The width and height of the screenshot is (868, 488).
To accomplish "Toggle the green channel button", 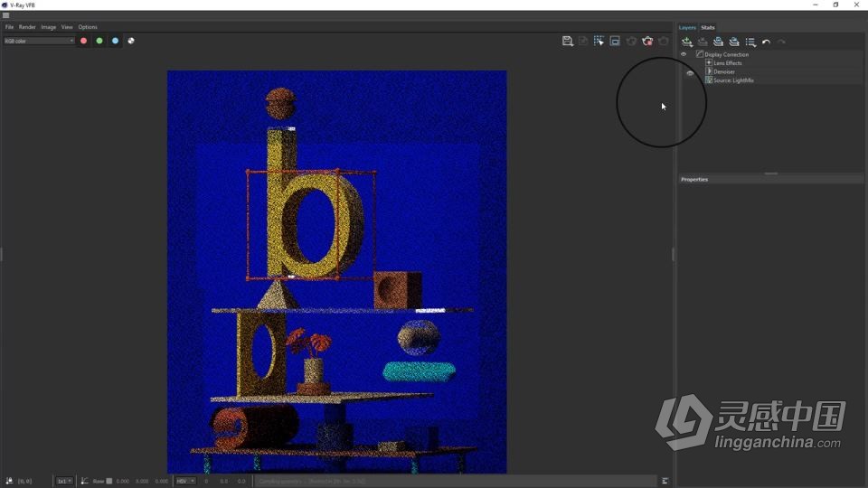I will [99, 41].
